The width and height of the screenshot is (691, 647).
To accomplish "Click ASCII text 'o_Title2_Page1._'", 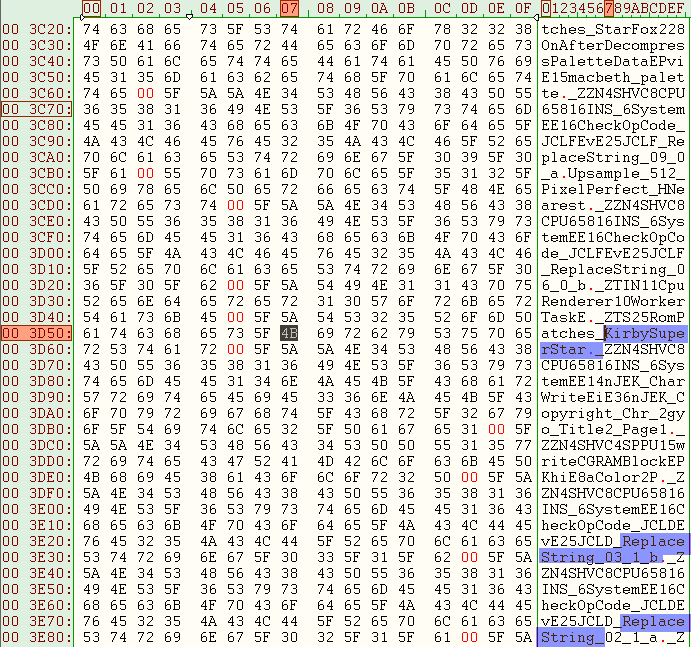I will click(x=613, y=429).
